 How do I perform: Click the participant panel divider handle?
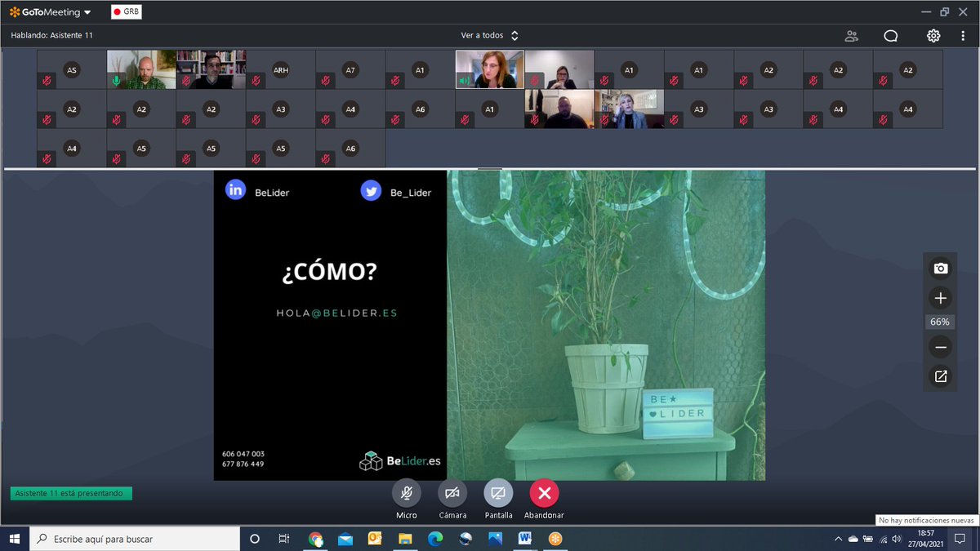pyautogui.click(x=490, y=169)
